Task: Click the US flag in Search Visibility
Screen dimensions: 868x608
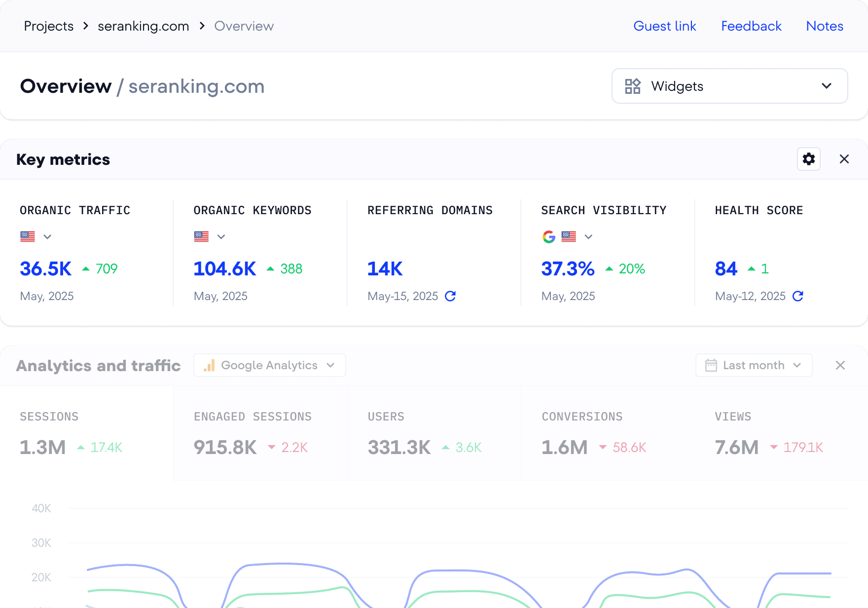Action: click(x=568, y=237)
